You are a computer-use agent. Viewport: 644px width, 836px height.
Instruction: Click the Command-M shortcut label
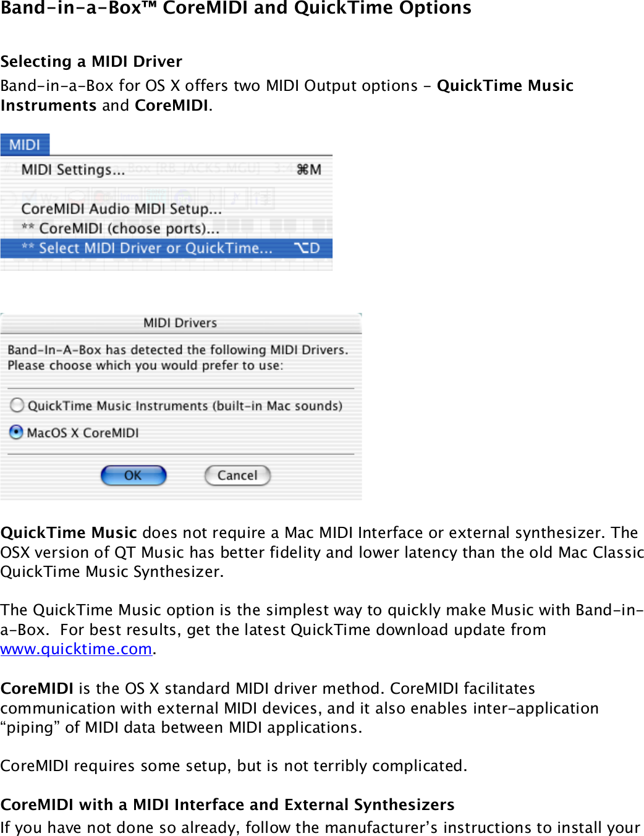tap(309, 169)
